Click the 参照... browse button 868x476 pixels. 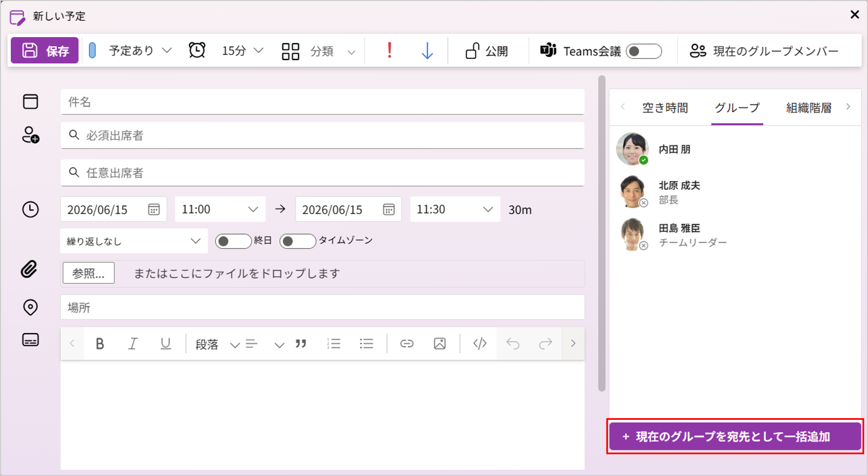click(x=88, y=273)
